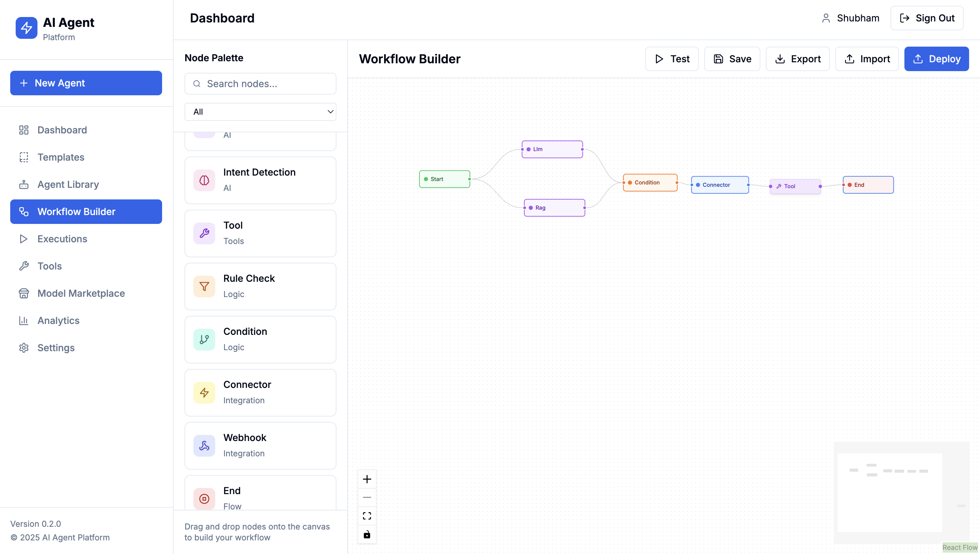Click the AI Agent lightning logo
980x554 pixels.
coord(26,28)
